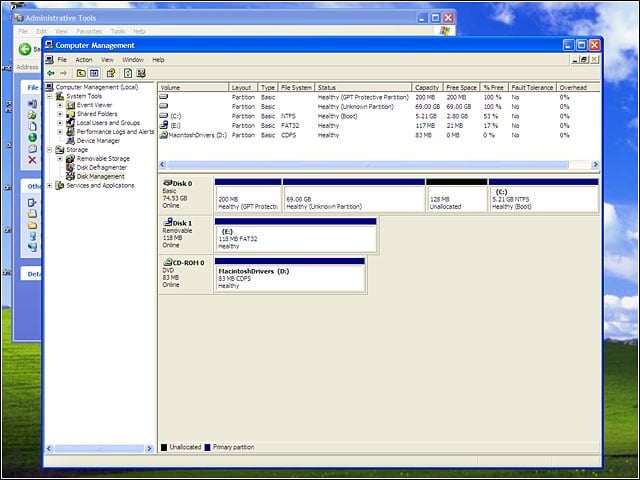Select the Disk Management icon
This screenshot has width=640, height=480.
[70, 176]
